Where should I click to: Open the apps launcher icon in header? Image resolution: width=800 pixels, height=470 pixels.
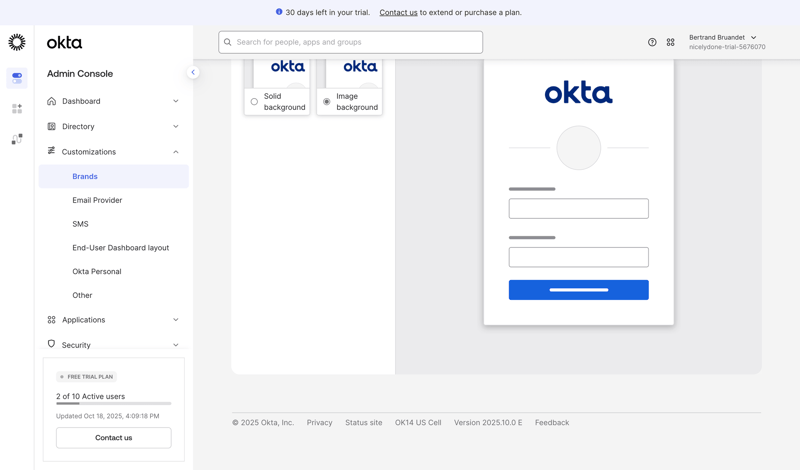tap(670, 42)
